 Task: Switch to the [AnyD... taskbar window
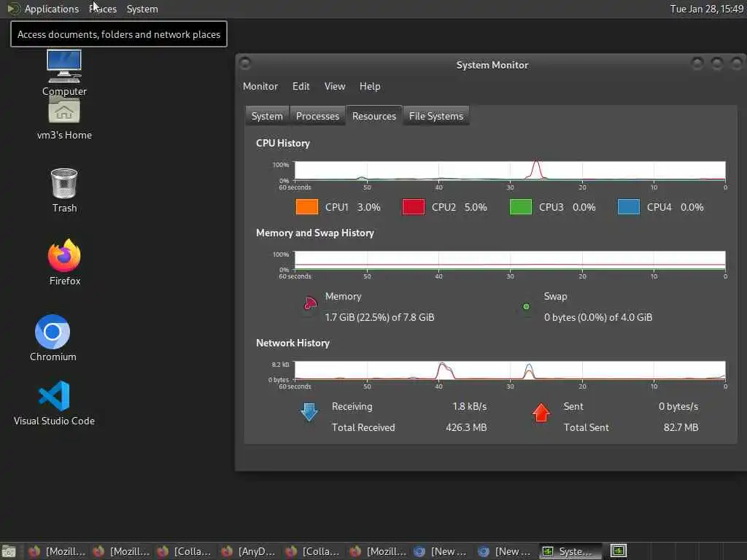(248, 551)
